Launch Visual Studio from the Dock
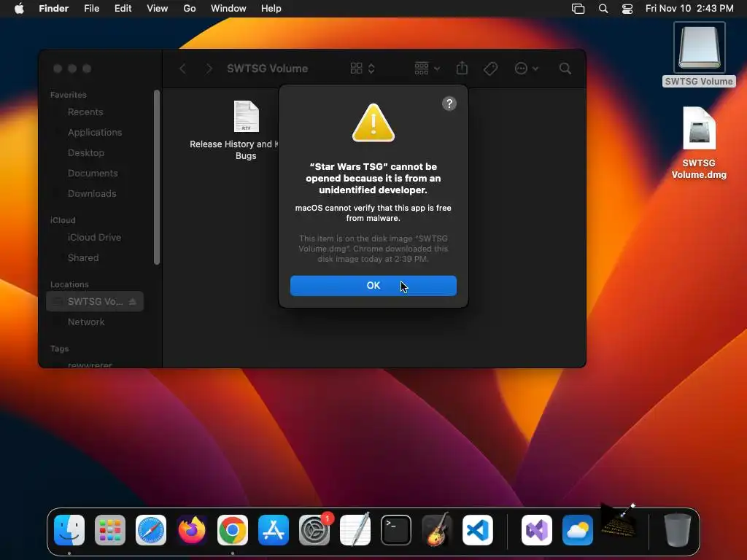This screenshot has width=747, height=560. tap(537, 530)
